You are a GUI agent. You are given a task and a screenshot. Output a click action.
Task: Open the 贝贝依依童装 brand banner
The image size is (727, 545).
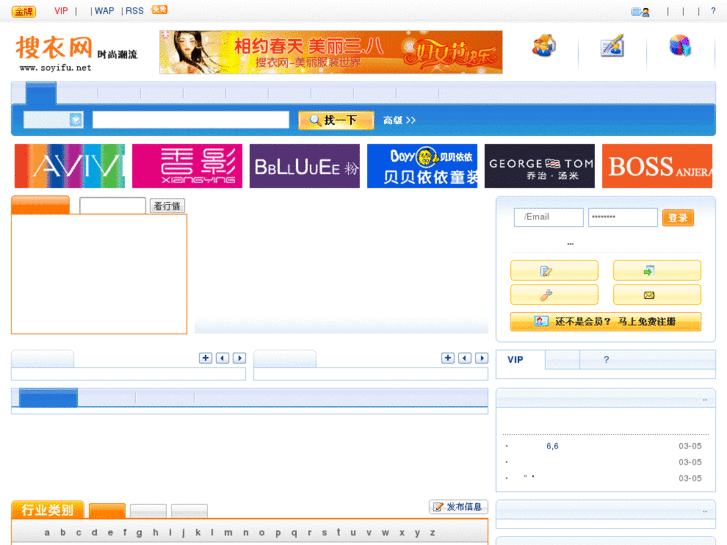point(422,166)
